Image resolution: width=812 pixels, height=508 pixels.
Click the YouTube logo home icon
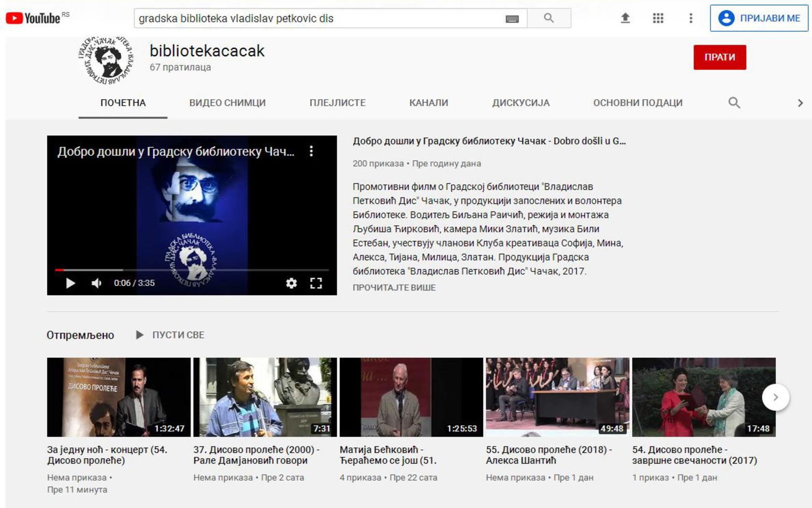(x=33, y=18)
